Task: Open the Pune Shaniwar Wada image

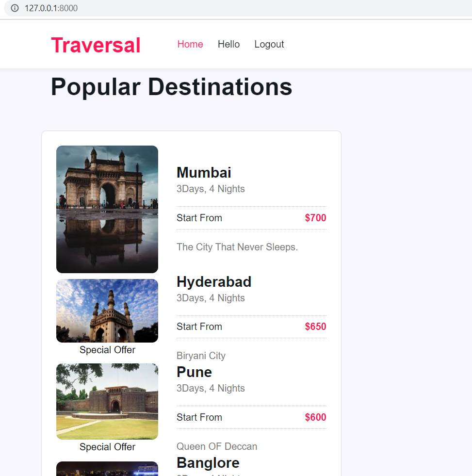Action: tap(107, 401)
